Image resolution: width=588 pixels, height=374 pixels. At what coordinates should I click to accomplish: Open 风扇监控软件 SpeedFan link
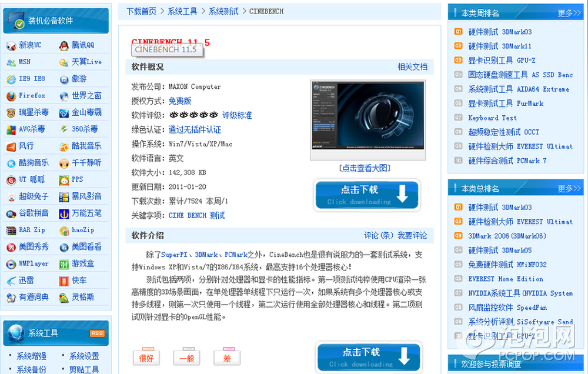[x=507, y=308]
